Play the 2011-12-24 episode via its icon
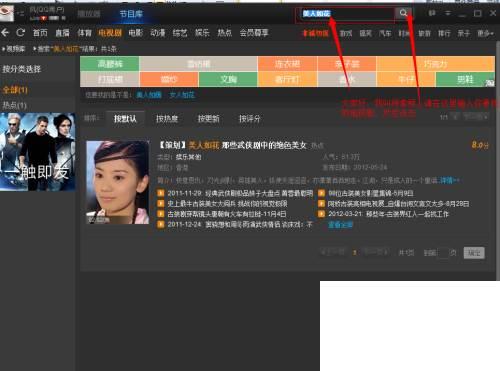Viewport: 500px width, 371px height. pyautogui.click(x=161, y=224)
